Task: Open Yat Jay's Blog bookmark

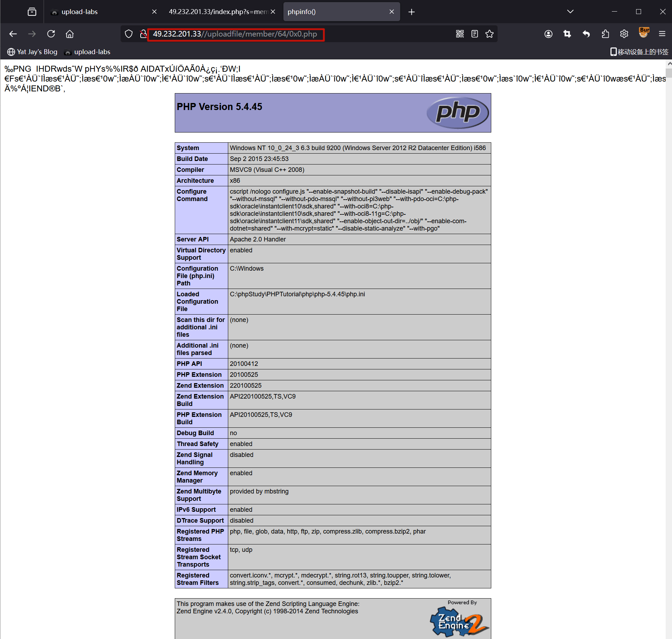Action: point(32,52)
